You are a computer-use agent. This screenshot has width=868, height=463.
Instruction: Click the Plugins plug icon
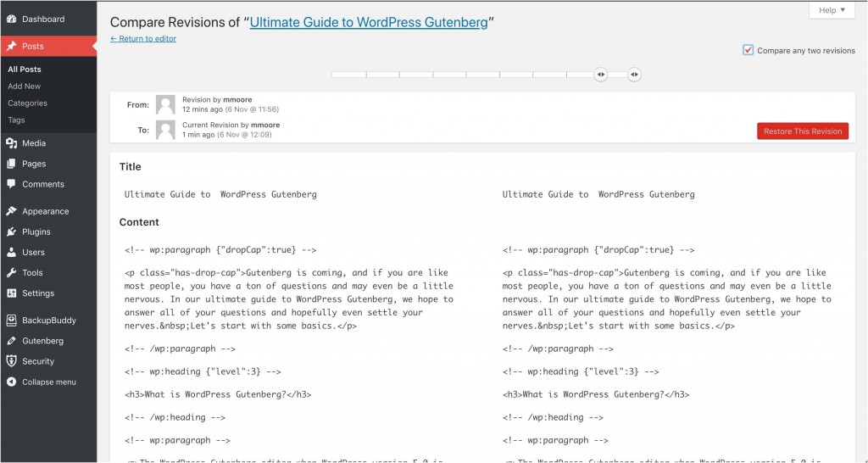tap(12, 231)
